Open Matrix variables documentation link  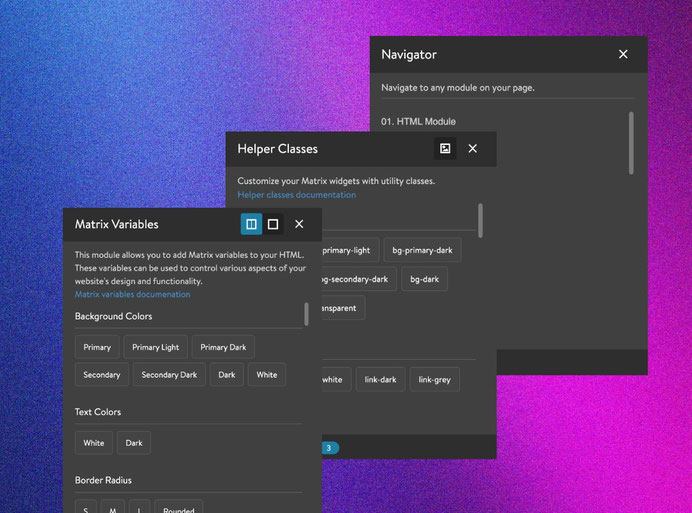click(132, 295)
